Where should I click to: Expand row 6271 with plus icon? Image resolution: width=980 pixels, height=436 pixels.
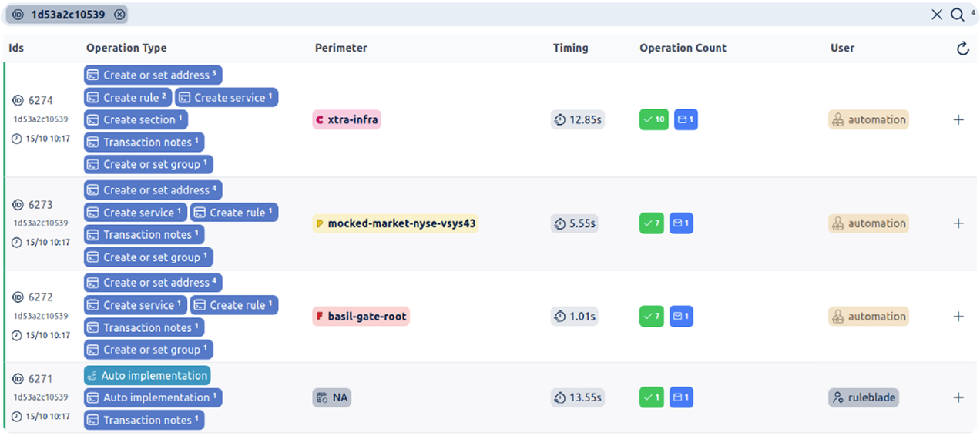pos(958,397)
